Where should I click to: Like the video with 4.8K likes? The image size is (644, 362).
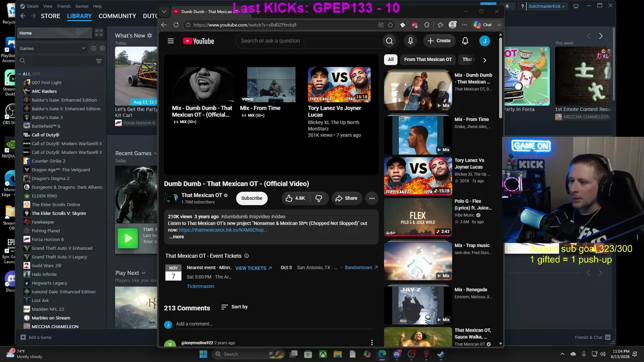(x=295, y=198)
